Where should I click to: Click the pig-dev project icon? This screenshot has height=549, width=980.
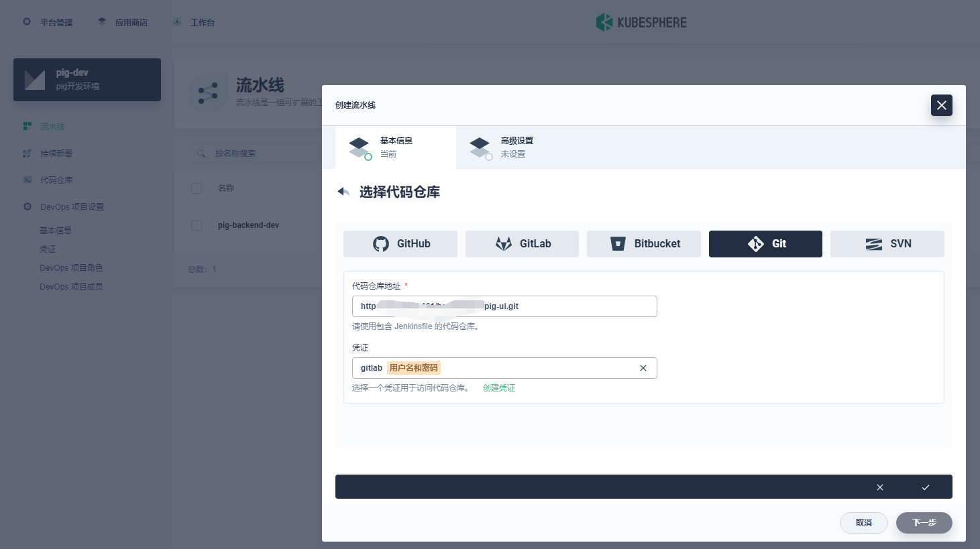[x=35, y=80]
